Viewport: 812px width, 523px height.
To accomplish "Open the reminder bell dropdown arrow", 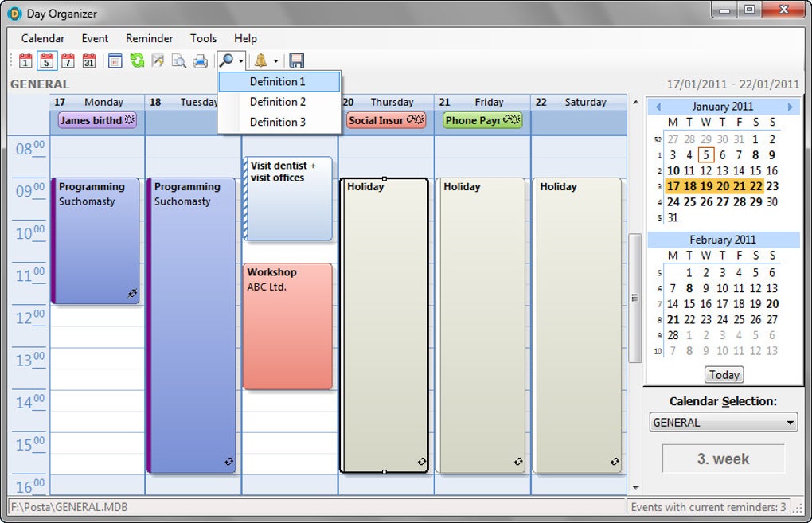I will pos(276,60).
